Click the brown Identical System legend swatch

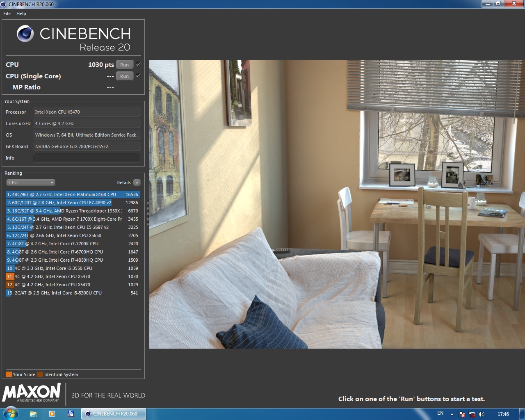click(40, 374)
